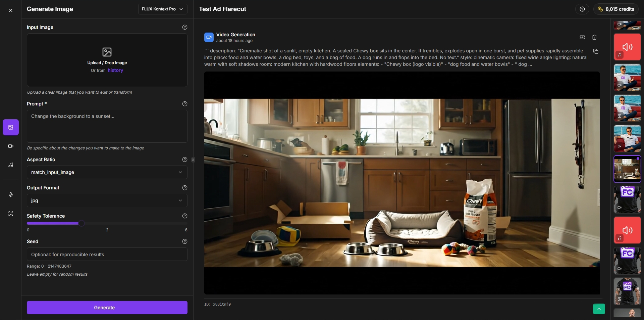Click the help icon next to Prompt
Image resolution: width=644 pixels, height=320 pixels.
(x=184, y=104)
